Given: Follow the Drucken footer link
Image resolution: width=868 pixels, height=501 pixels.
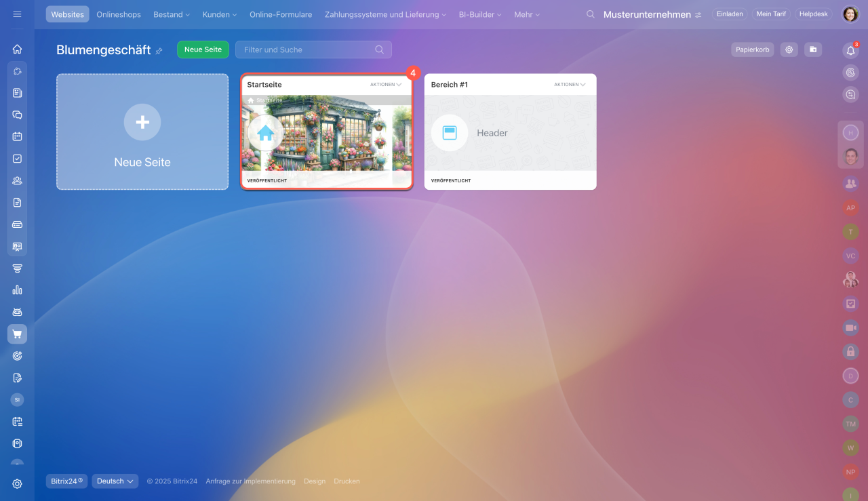Looking at the screenshot, I should point(347,481).
